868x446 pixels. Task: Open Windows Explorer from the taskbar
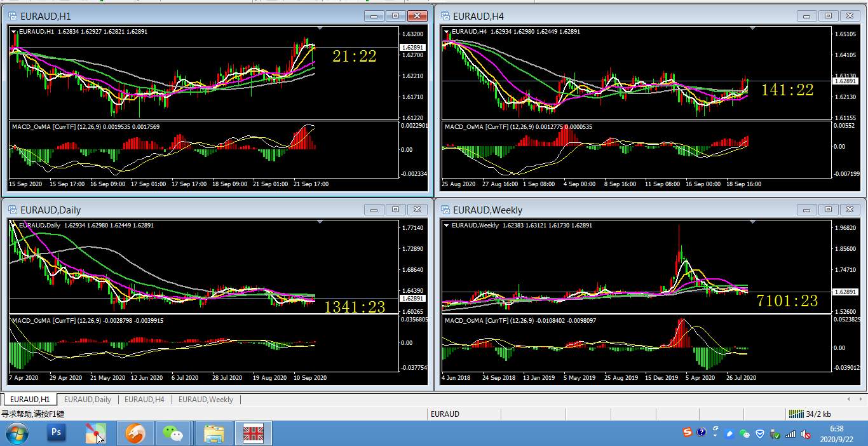click(214, 433)
